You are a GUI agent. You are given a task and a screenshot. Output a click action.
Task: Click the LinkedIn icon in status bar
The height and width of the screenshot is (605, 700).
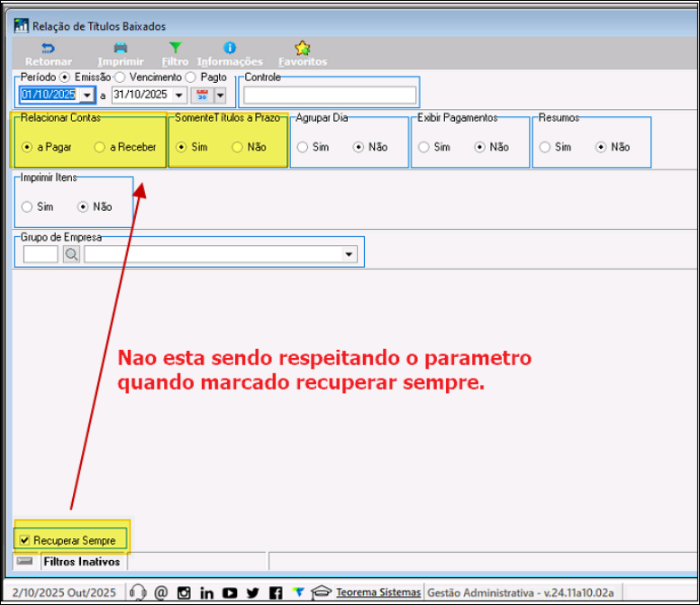point(207,592)
